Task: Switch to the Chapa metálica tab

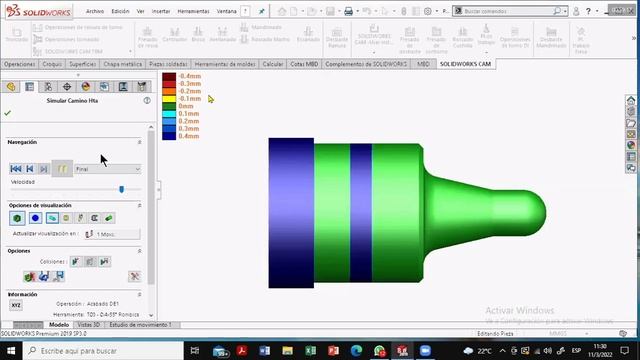Action: point(122,64)
